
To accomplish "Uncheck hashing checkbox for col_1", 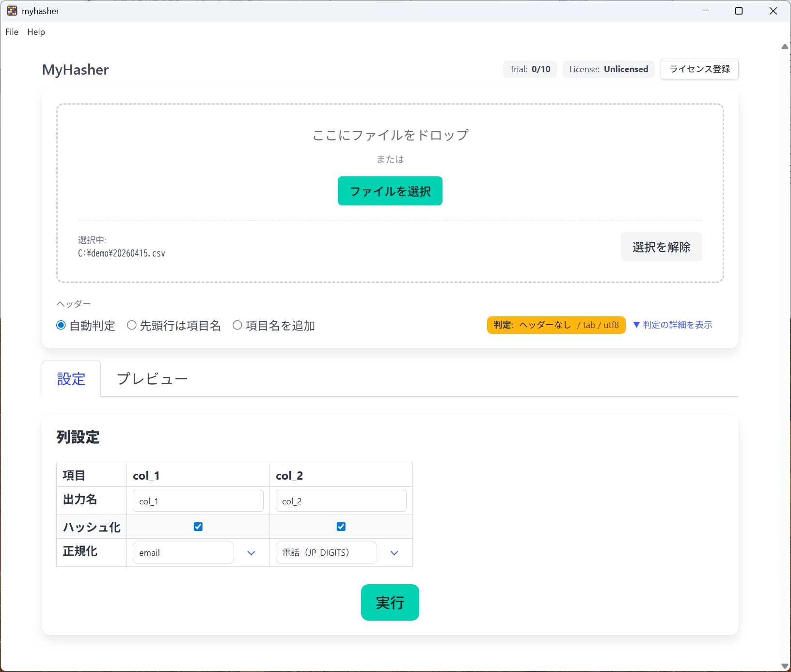I will coord(198,527).
